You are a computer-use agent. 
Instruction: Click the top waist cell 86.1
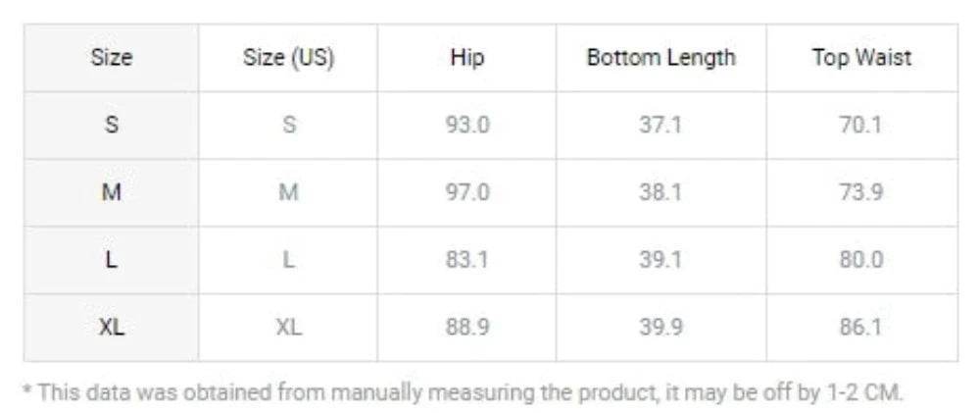pos(861,327)
